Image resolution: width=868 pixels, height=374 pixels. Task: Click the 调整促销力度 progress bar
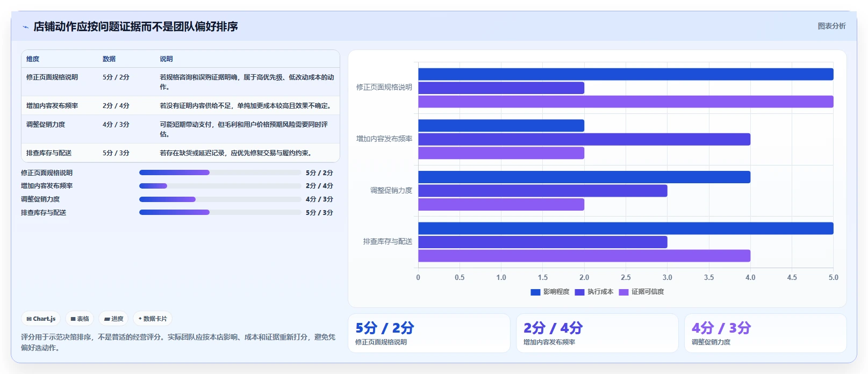click(220, 199)
